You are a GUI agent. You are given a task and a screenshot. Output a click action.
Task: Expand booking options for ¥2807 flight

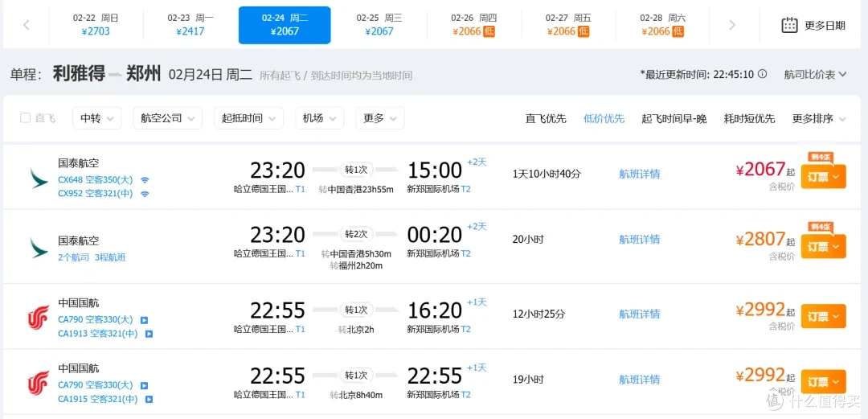[823, 247]
